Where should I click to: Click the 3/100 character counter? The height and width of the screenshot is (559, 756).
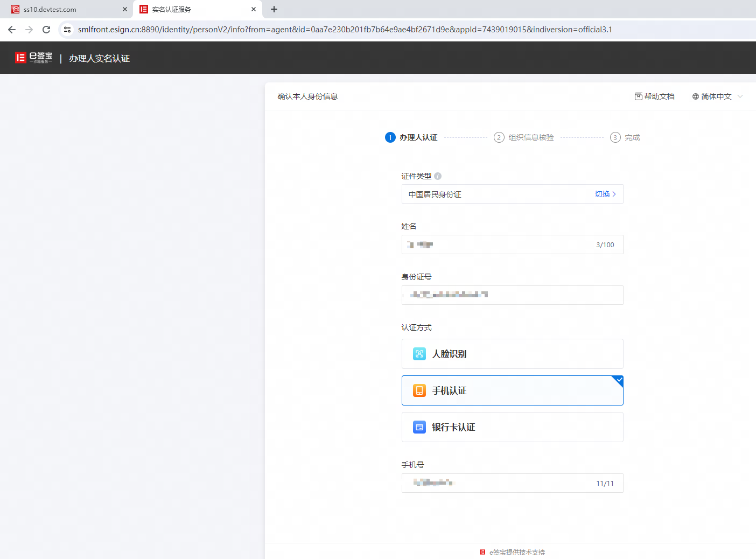[x=605, y=245]
